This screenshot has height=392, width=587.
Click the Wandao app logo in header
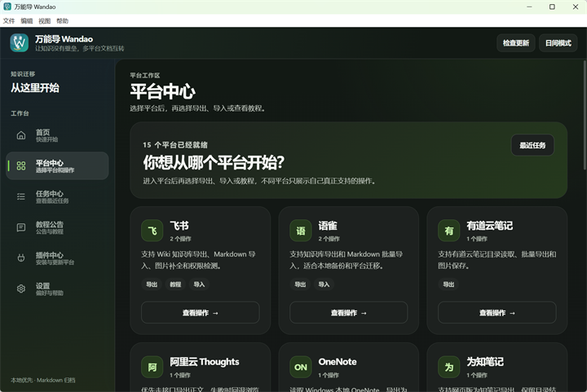[x=19, y=42]
